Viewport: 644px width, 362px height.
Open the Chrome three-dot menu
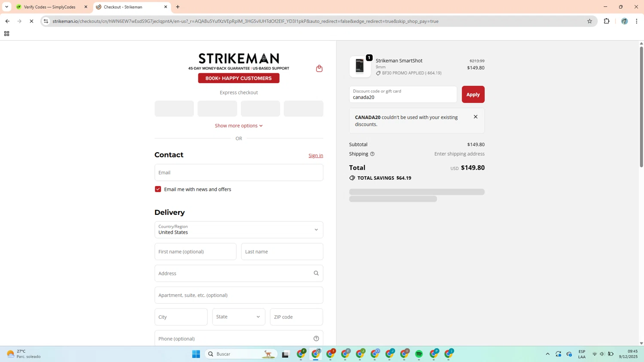pyautogui.click(x=636, y=21)
